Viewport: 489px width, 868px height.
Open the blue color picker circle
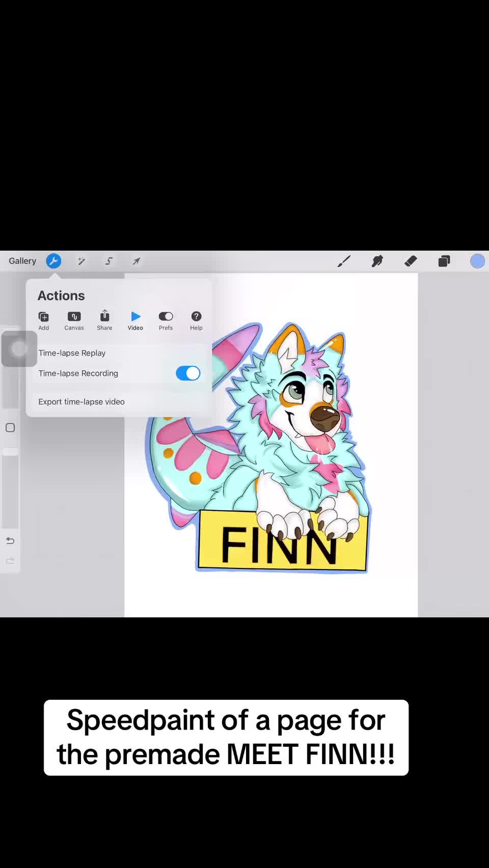477,261
